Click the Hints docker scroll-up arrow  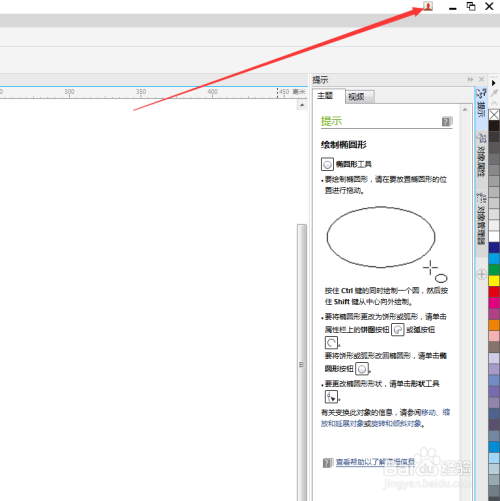[465, 109]
